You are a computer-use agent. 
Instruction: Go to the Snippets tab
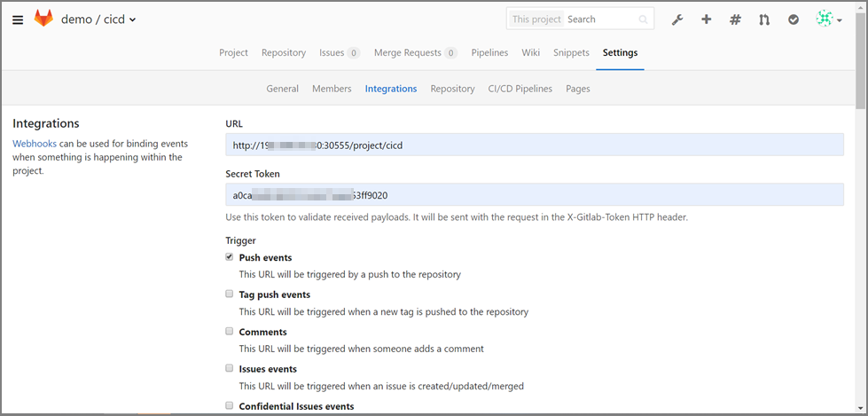tap(571, 52)
